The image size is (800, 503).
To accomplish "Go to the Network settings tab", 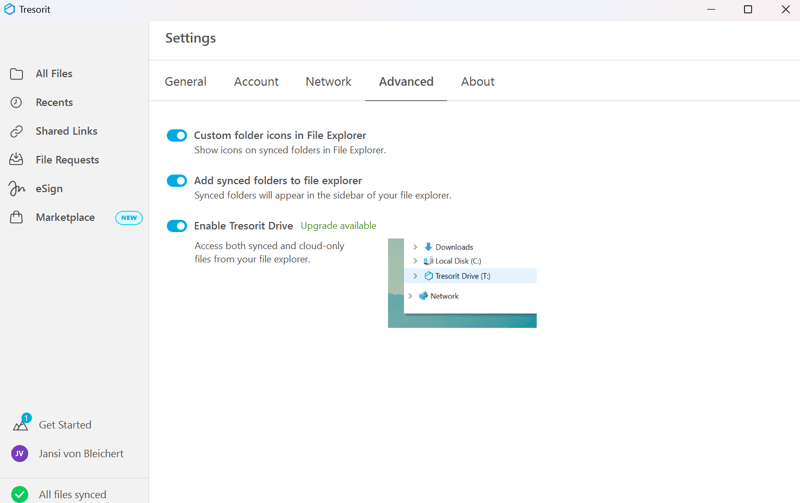I will 329,82.
